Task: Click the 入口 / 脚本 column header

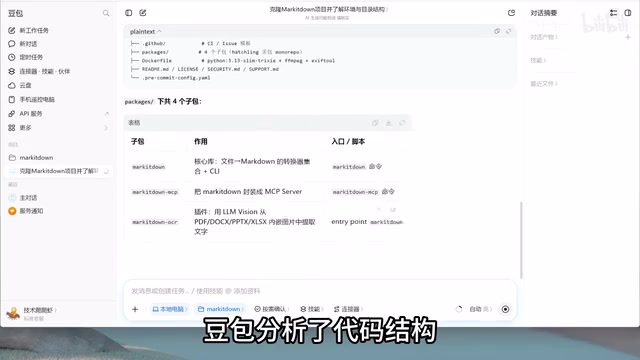Action: 348,142
